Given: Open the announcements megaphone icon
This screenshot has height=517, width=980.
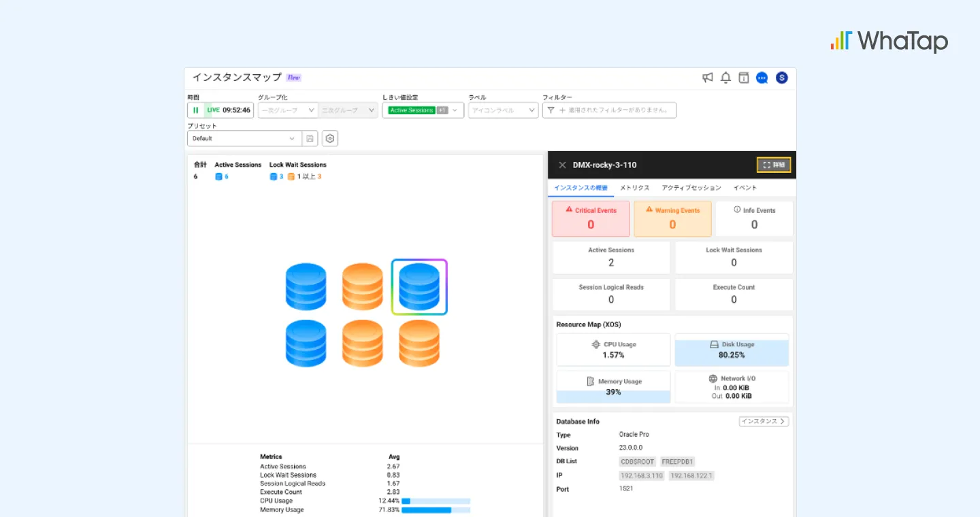Looking at the screenshot, I should click(708, 78).
